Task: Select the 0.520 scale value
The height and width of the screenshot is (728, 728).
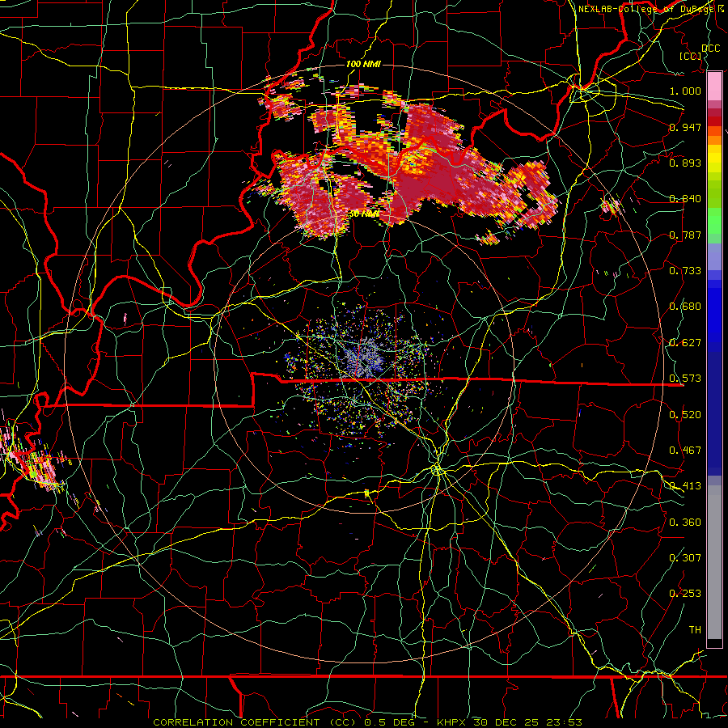Action: (685, 414)
